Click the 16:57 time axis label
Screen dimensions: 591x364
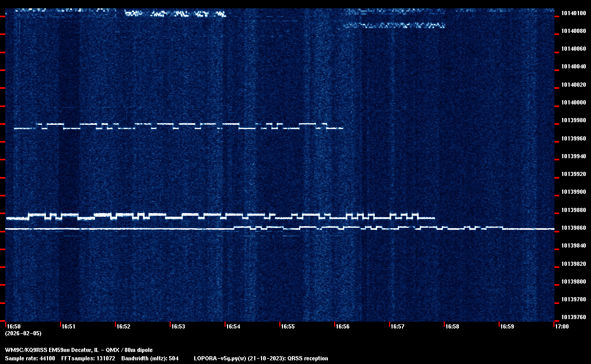pos(397,326)
